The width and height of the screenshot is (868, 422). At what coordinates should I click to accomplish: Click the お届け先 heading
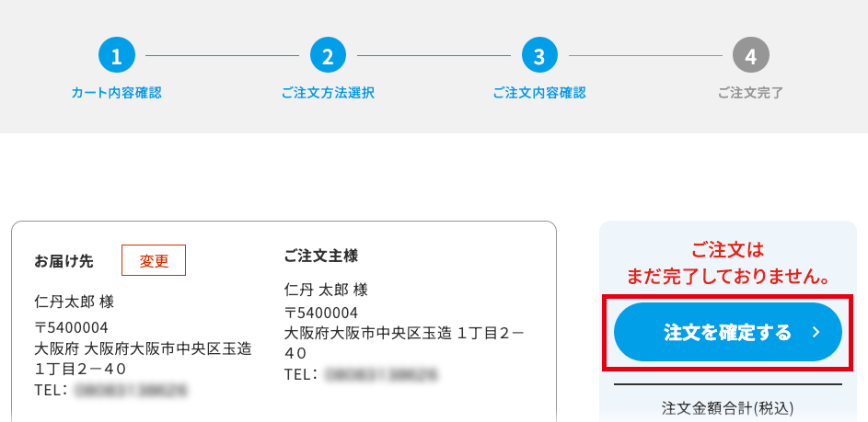64,261
